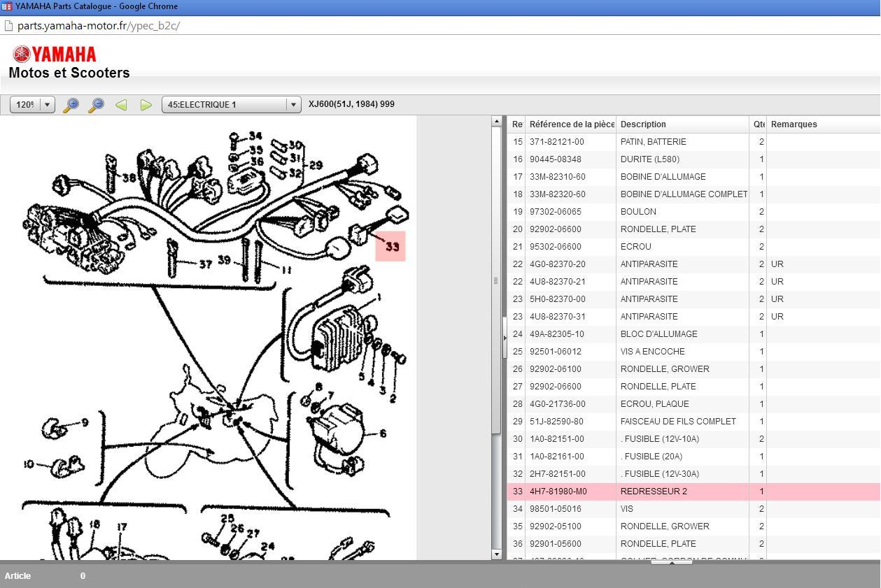Select the VIS A ENCOCHE row
This screenshot has height=588, width=881.
point(693,352)
